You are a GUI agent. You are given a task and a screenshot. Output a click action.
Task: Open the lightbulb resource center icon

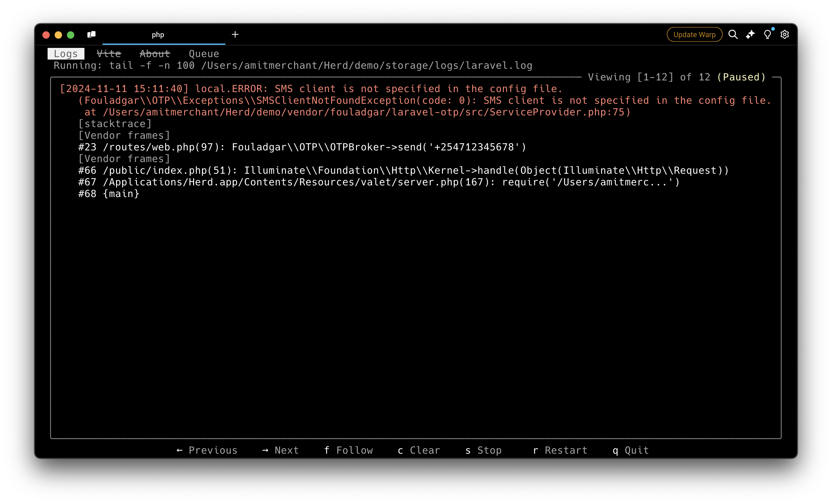pos(768,34)
